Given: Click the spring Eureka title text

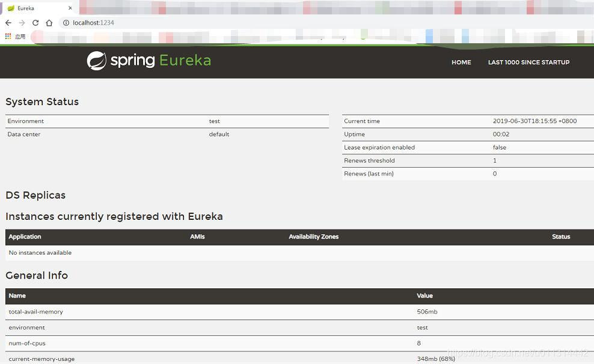Looking at the screenshot, I should pos(161,61).
